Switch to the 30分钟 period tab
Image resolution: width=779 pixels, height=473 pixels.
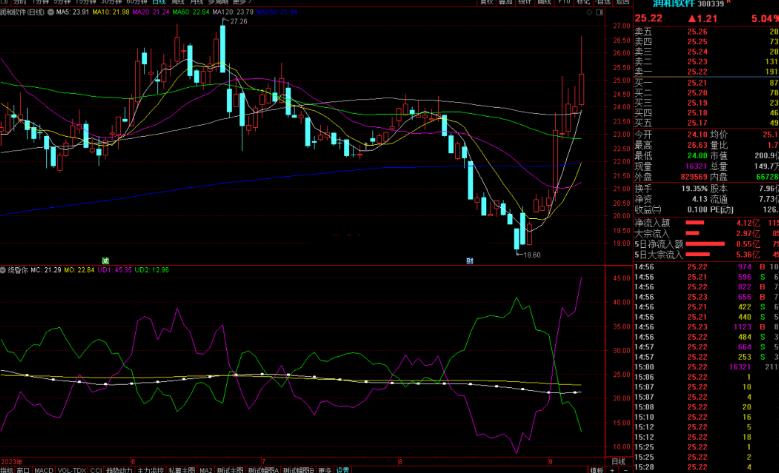coord(112,2)
